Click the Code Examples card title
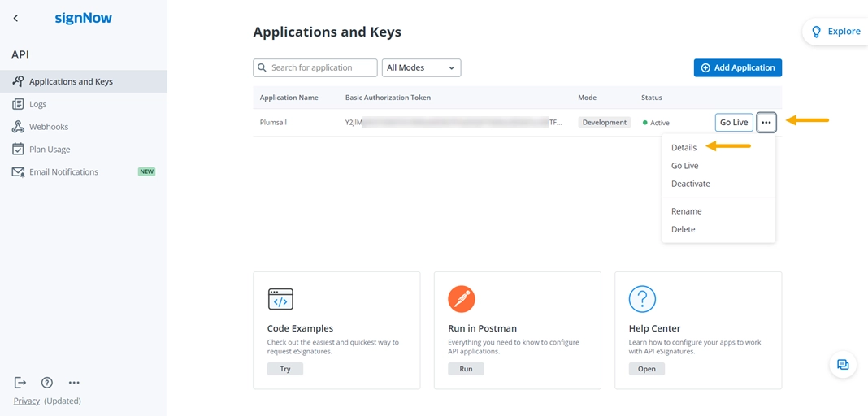868x416 pixels. point(300,328)
